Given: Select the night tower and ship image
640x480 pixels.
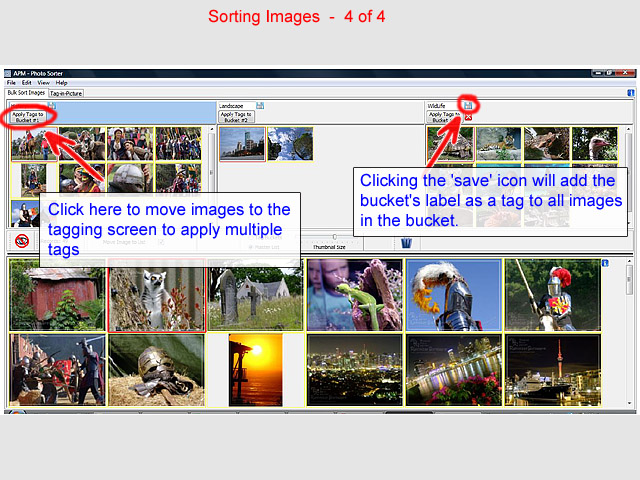Looking at the screenshot, I should 553,370.
